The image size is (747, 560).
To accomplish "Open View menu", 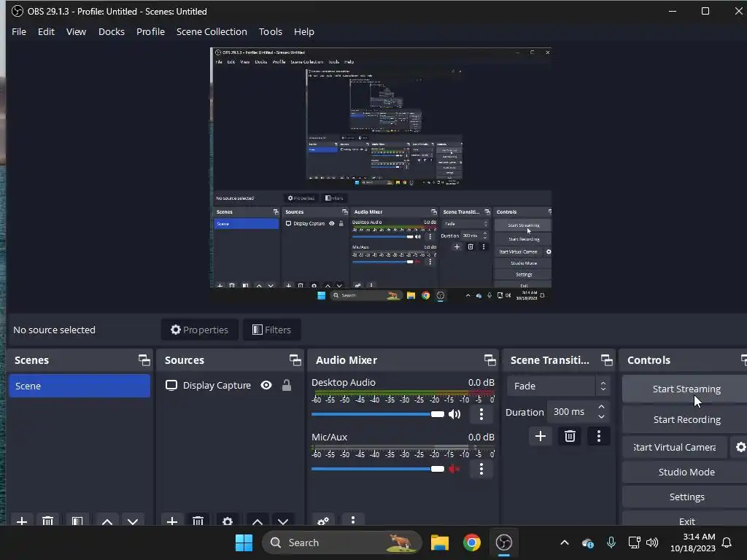I will 76,31.
